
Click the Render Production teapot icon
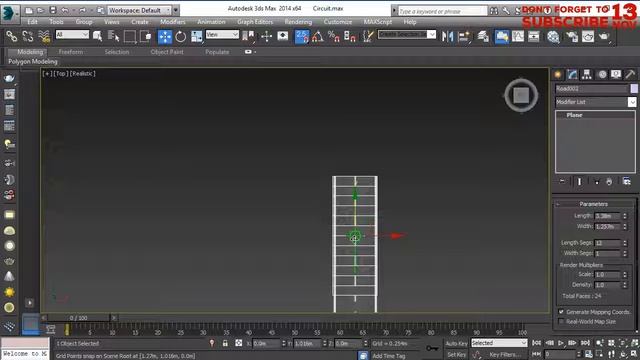pyautogui.click(x=604, y=37)
